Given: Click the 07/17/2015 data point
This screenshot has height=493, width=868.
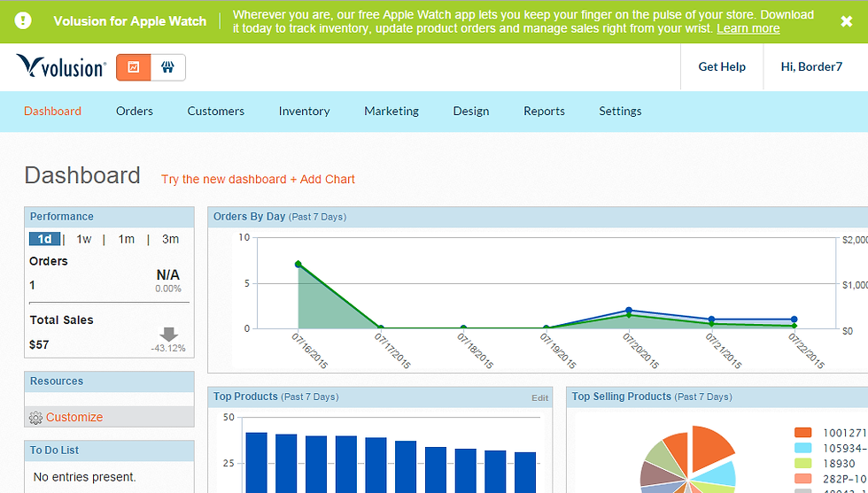Looking at the screenshot, I should click(x=381, y=328).
